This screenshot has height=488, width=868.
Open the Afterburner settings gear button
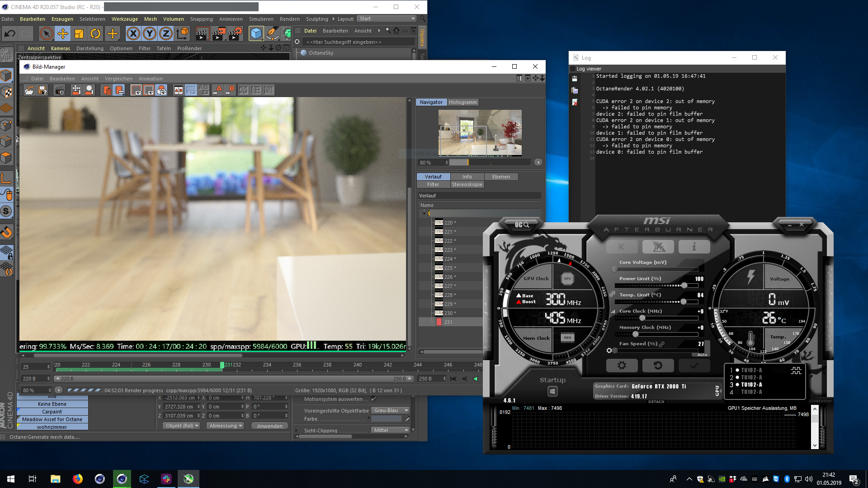(x=622, y=366)
